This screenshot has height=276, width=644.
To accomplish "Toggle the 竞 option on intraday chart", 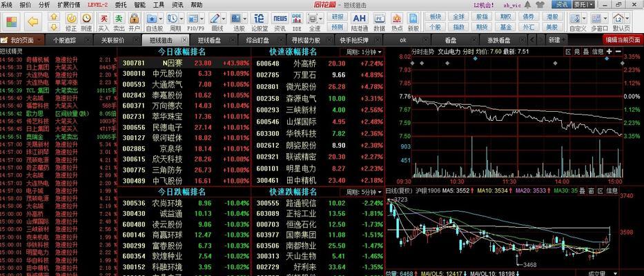I will click(x=577, y=52).
